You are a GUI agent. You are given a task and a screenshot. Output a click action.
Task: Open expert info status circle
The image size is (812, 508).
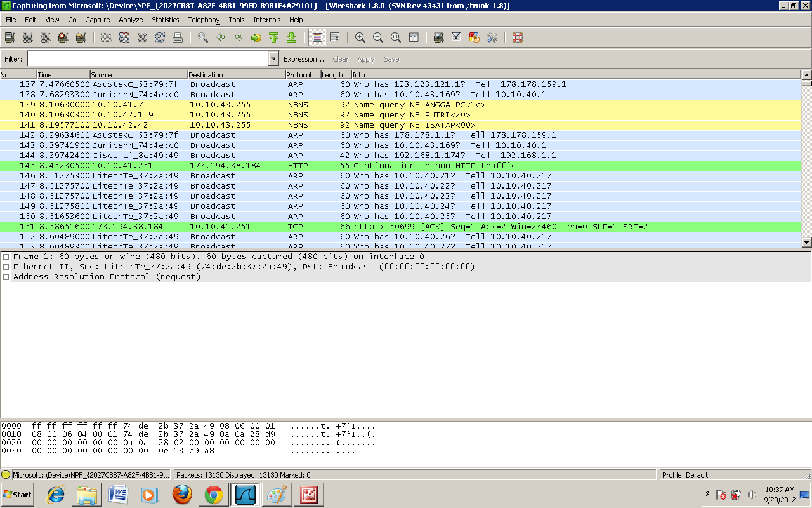[6, 475]
